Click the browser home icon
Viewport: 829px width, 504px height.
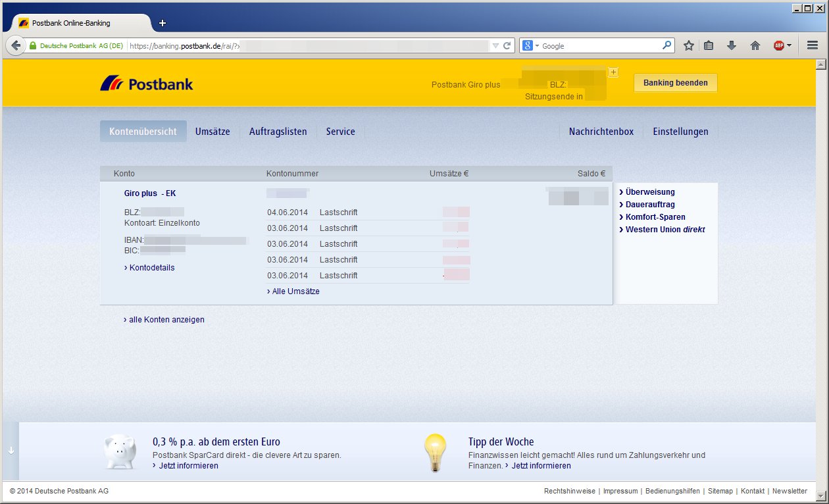pyautogui.click(x=755, y=46)
